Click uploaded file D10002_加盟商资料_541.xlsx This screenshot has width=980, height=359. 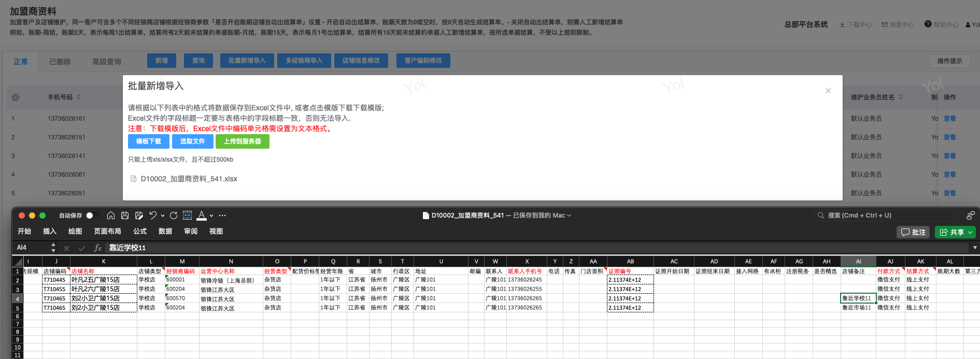click(189, 179)
